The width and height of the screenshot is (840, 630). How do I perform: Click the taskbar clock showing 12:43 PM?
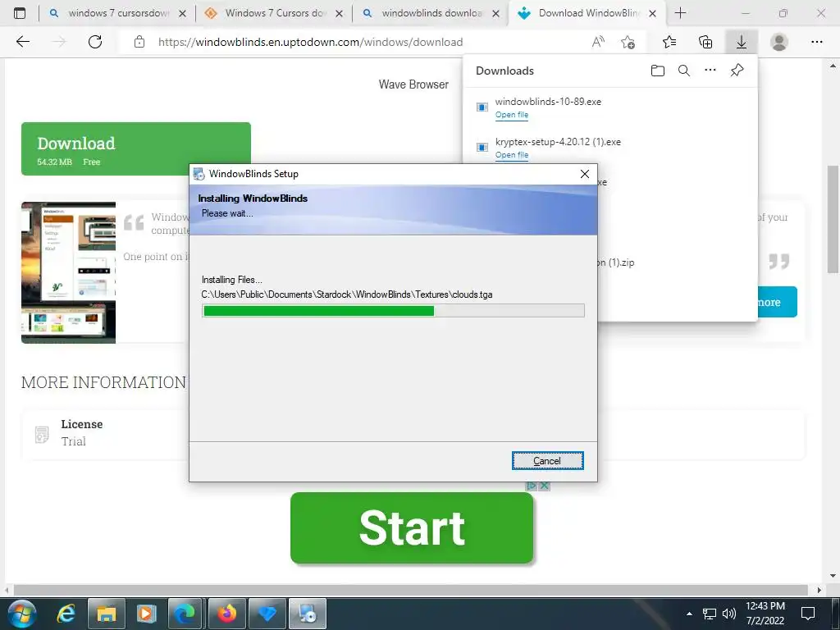click(x=765, y=614)
